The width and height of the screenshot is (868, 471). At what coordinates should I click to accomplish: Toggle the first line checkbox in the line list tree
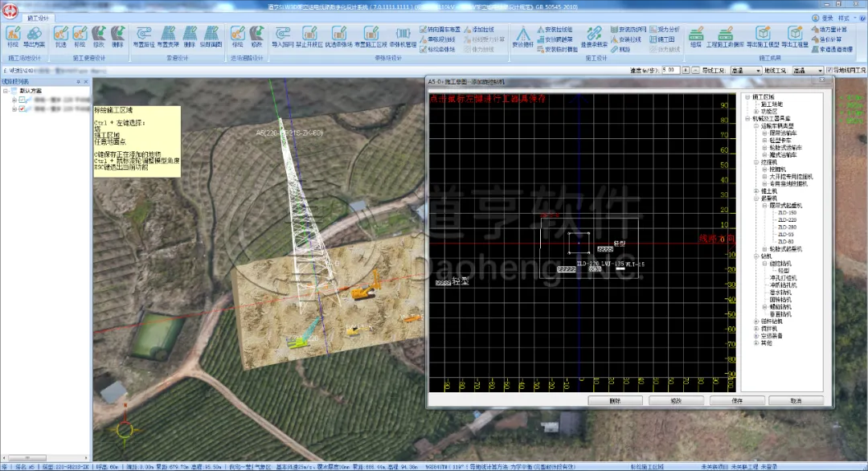coord(23,100)
